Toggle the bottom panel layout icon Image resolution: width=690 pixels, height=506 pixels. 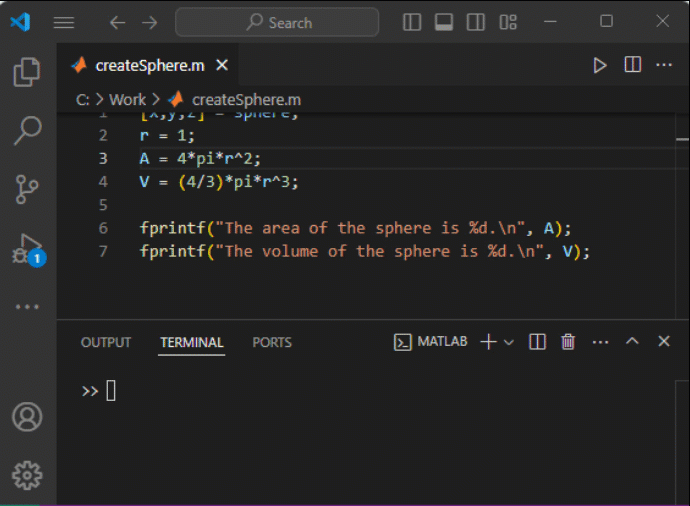pos(444,22)
